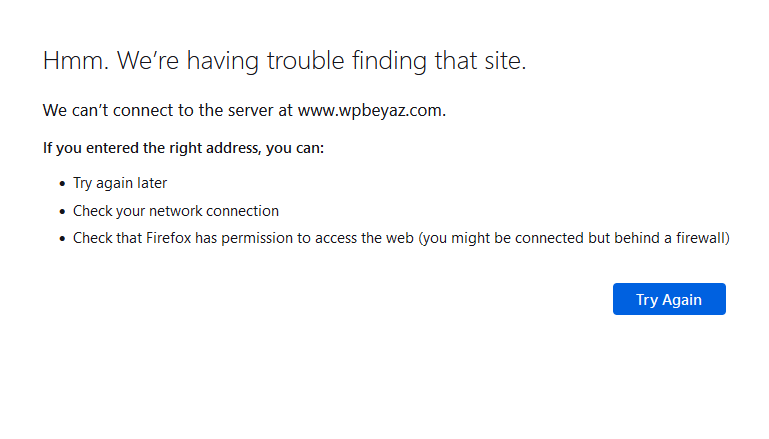Viewport: 769px width, 439px height.
Task: Click the 'Hmm.' word in the heading
Action: coord(76,61)
